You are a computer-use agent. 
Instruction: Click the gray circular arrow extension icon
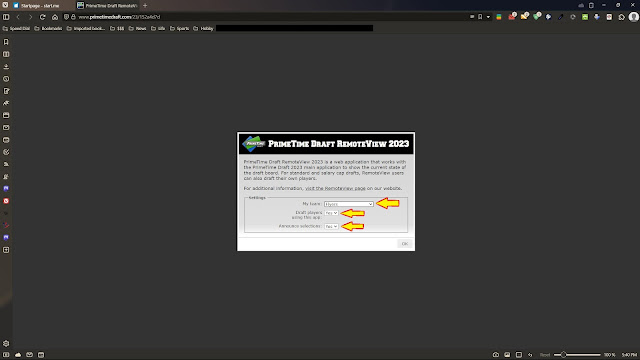[x=573, y=17]
